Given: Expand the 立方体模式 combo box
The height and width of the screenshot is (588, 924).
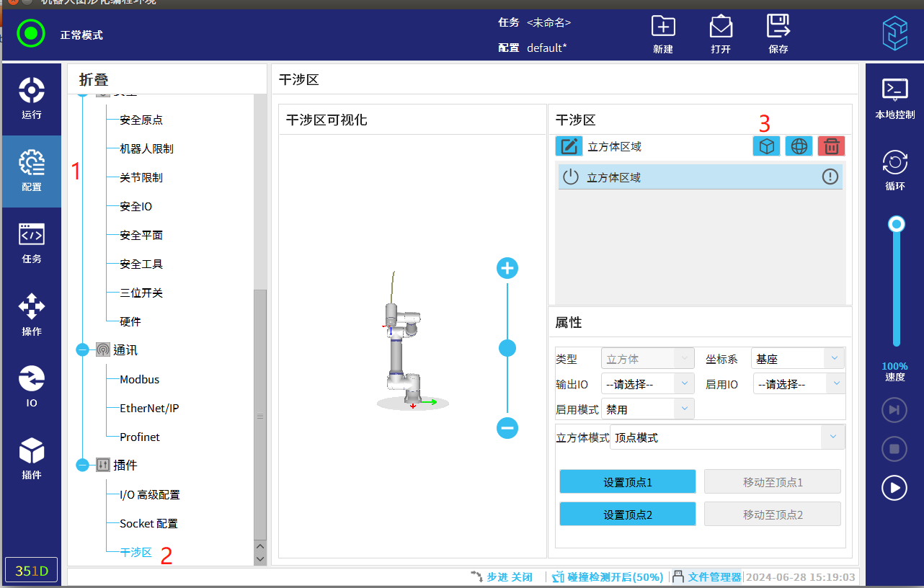Looking at the screenshot, I should [x=727, y=437].
